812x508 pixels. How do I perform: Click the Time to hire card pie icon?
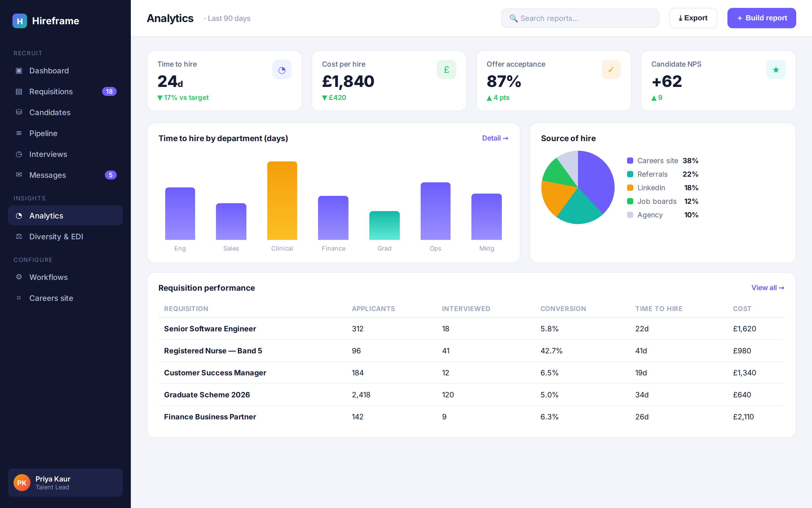coord(282,69)
